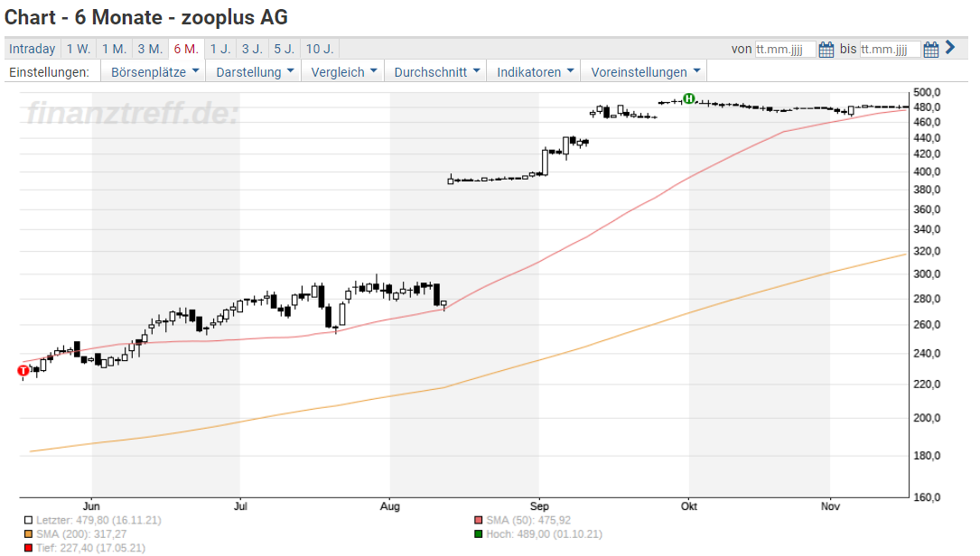980x556 pixels.
Task: Click the 400,0 price axis label
Action: [927, 171]
